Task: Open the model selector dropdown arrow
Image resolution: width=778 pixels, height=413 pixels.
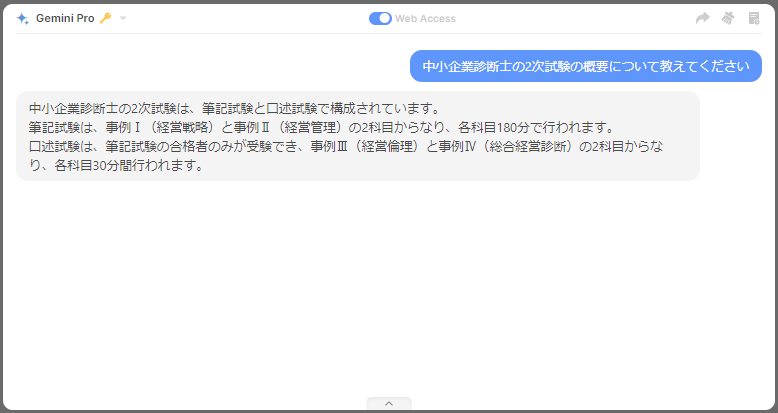Action: pos(123,18)
